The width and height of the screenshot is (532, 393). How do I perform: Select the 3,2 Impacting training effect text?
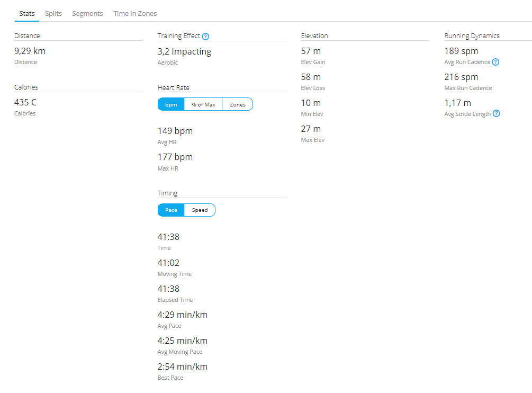[x=184, y=52]
